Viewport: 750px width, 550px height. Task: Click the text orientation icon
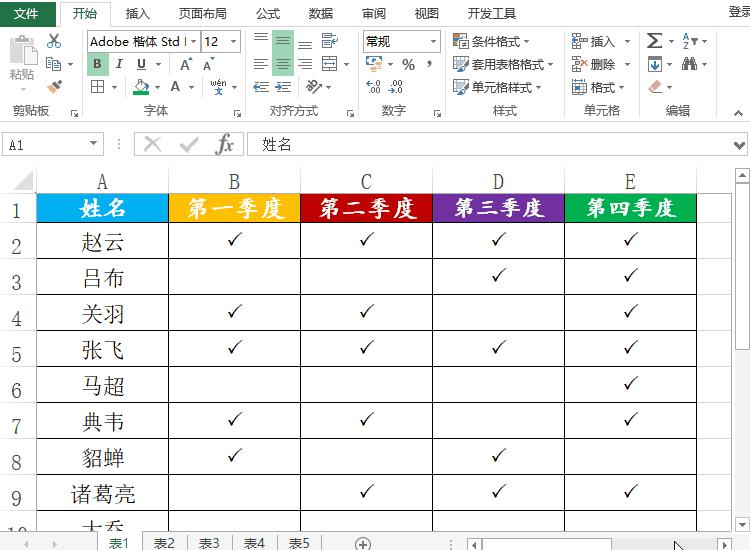314,87
